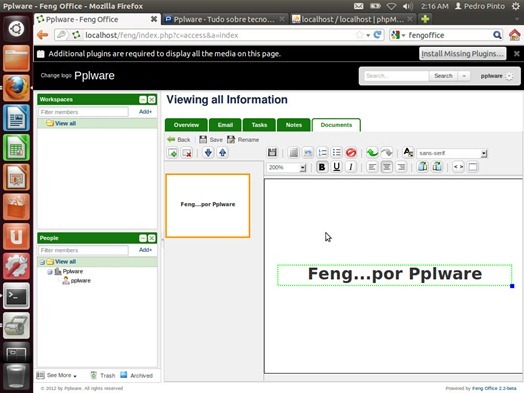
Task: Click the Search button in header
Action: [443, 76]
